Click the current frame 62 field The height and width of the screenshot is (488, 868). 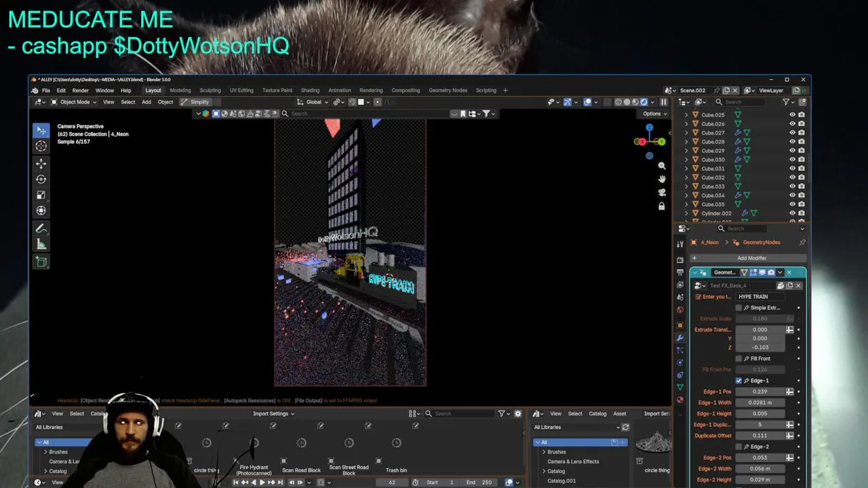[392, 483]
